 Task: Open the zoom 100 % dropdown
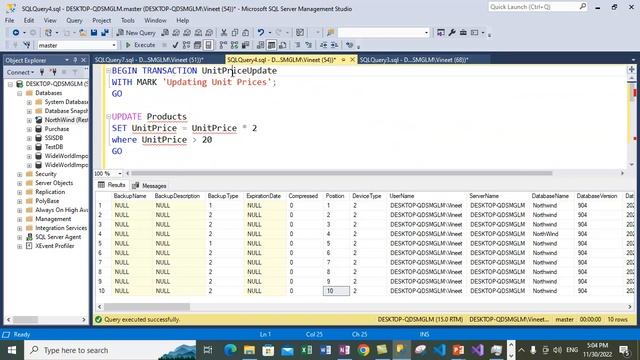pyautogui.click(x=120, y=173)
